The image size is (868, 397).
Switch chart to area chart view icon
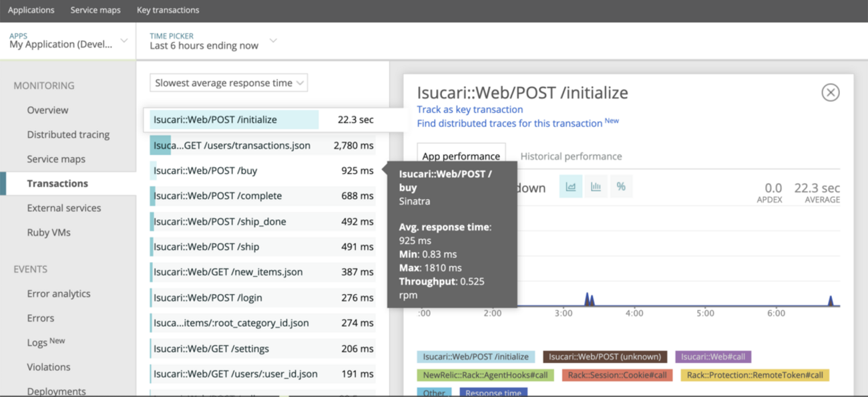click(x=570, y=187)
